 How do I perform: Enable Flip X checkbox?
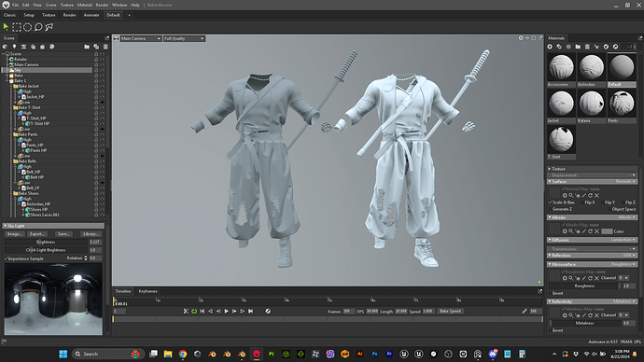tap(582, 202)
